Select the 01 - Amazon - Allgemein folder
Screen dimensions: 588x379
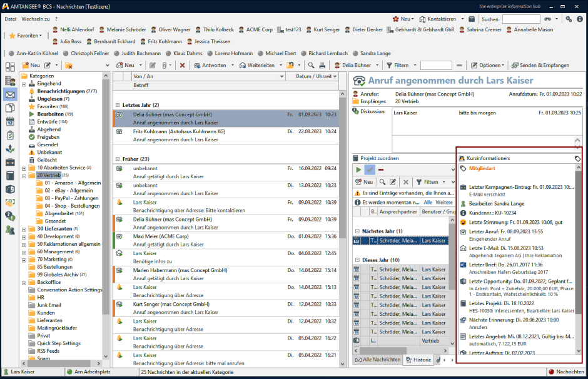[x=73, y=183]
